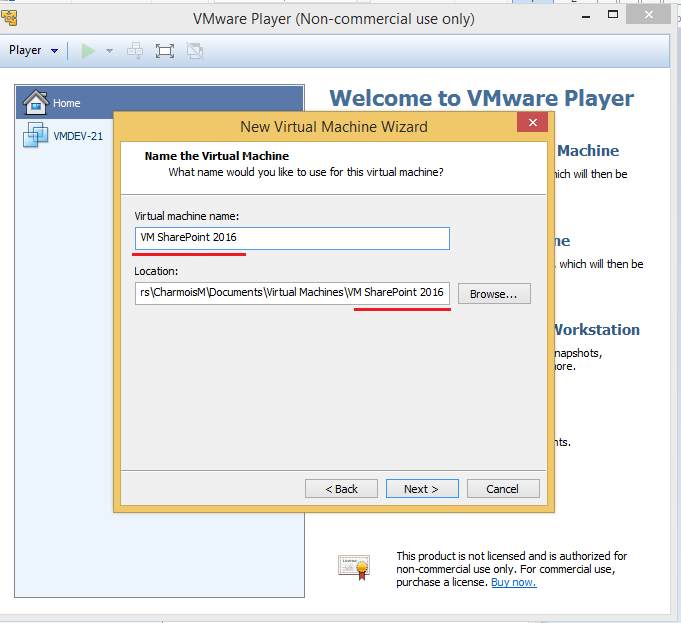The width and height of the screenshot is (681, 623).
Task: Click the Welcome to VMware Player heading
Action: (481, 98)
